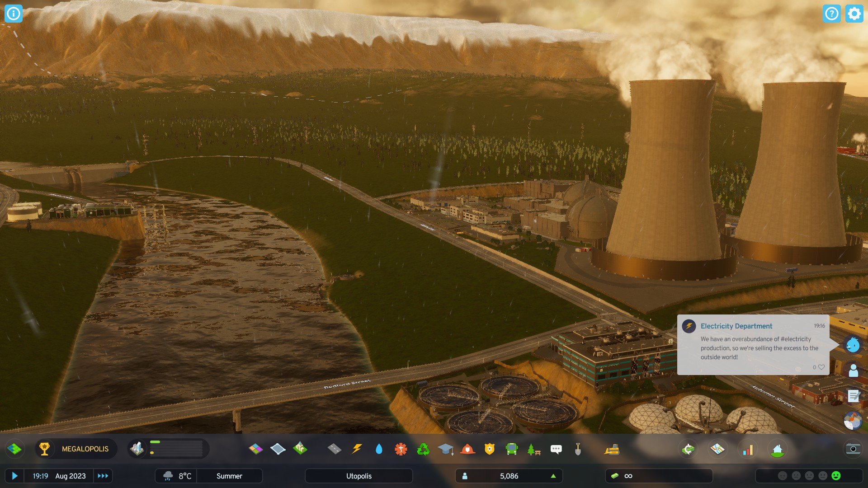Open the Help panel
The width and height of the screenshot is (868, 488).
(x=831, y=14)
